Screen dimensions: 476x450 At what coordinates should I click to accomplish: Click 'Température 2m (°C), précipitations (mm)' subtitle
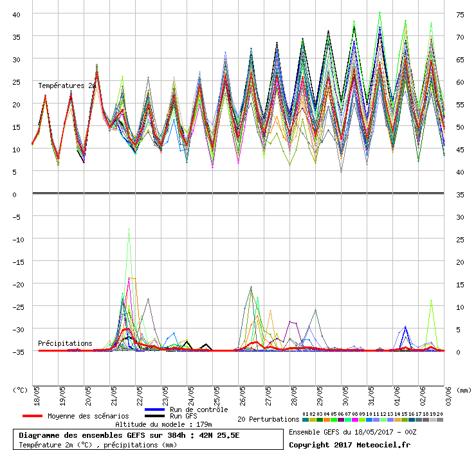point(98,445)
